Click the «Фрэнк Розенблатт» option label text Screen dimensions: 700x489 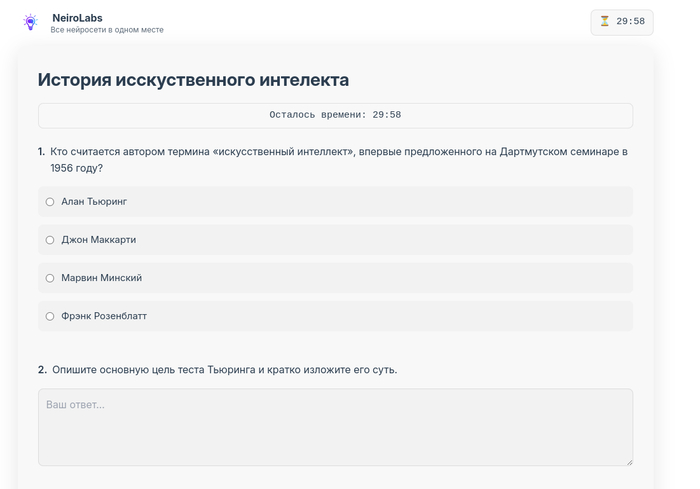click(104, 316)
